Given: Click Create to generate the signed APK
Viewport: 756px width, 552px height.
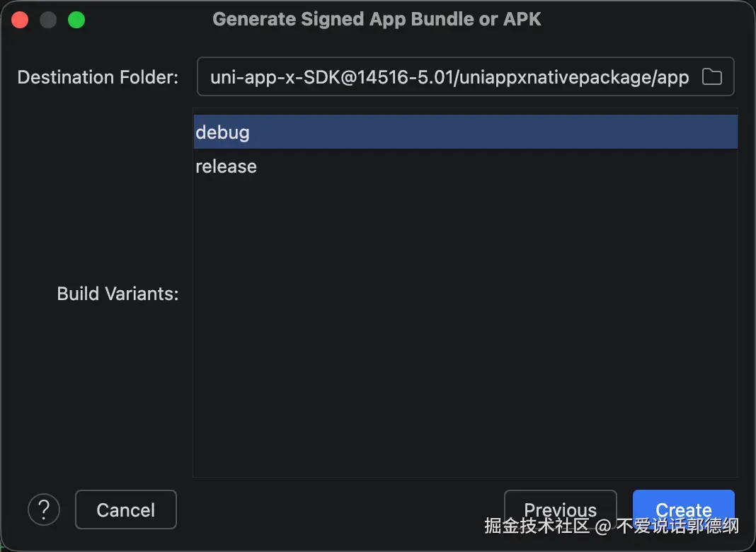Looking at the screenshot, I should click(x=683, y=510).
